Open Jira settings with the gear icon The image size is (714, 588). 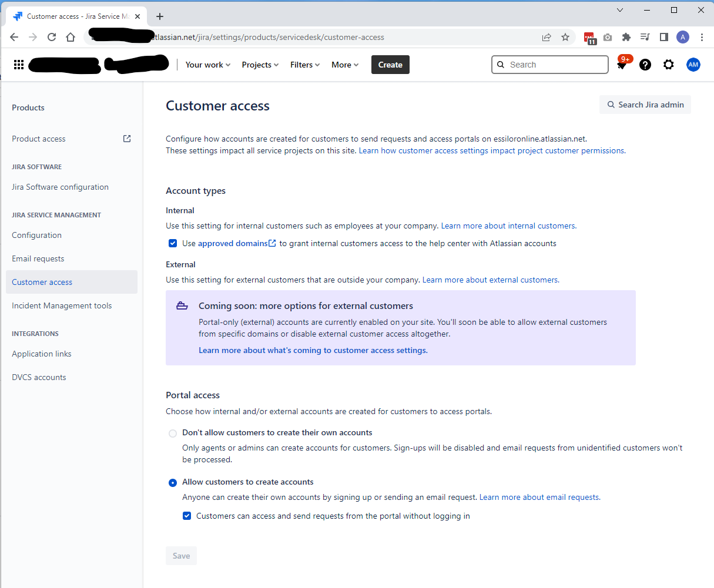pos(669,65)
